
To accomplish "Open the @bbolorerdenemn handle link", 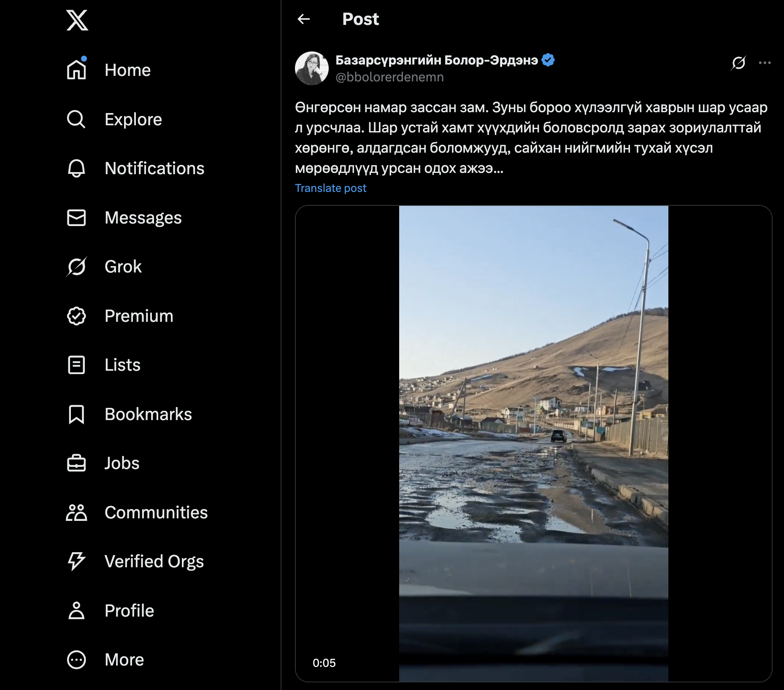I will 389,77.
